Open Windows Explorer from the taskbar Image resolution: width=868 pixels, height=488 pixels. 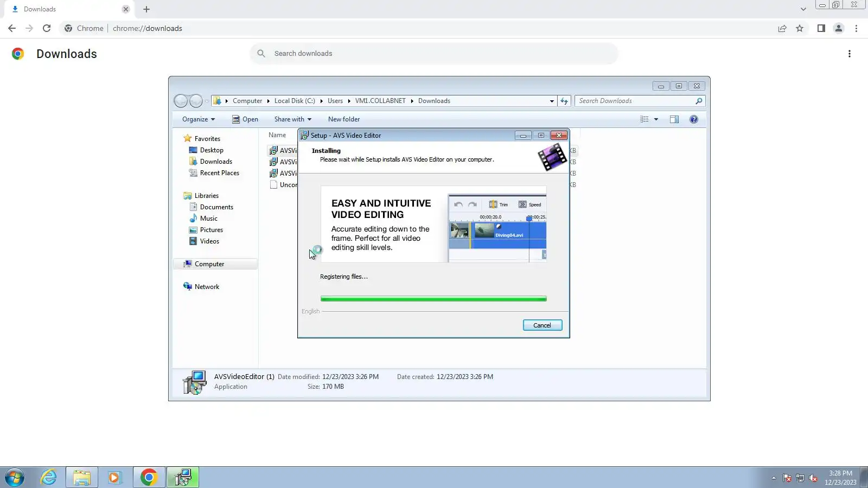[82, 478]
